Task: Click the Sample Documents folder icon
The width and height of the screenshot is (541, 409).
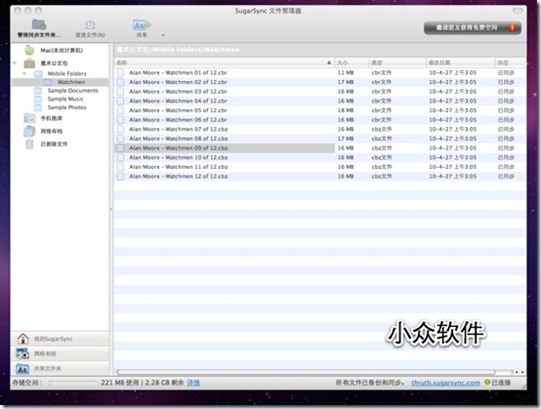Action: coord(38,91)
